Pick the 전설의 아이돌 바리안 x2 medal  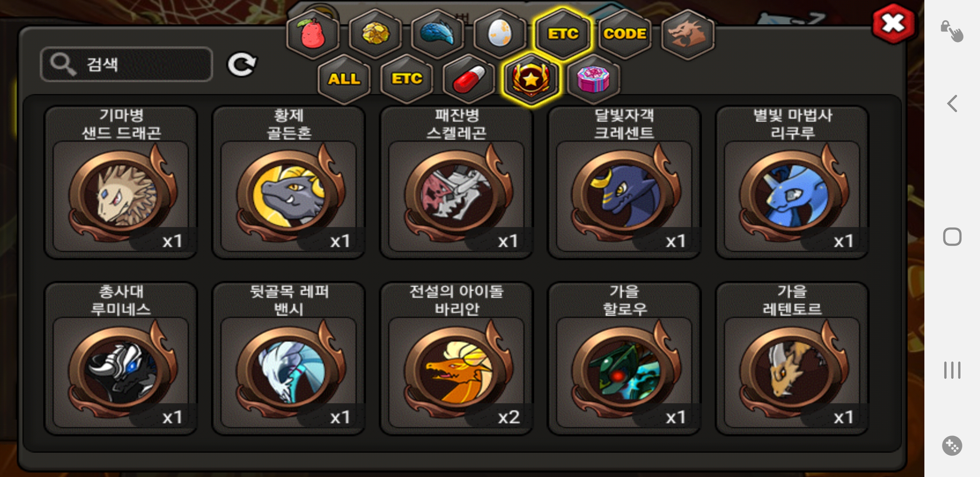click(x=457, y=358)
